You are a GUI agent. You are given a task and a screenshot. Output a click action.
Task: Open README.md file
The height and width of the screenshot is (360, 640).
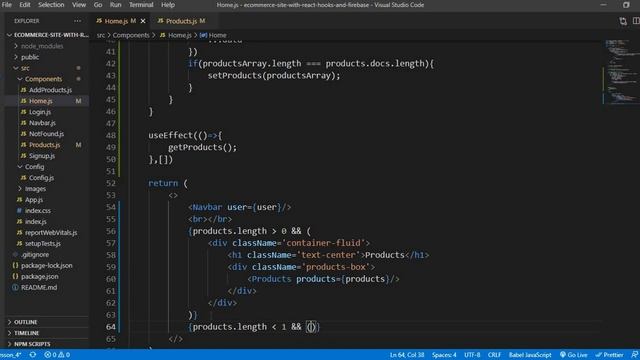click(x=39, y=288)
